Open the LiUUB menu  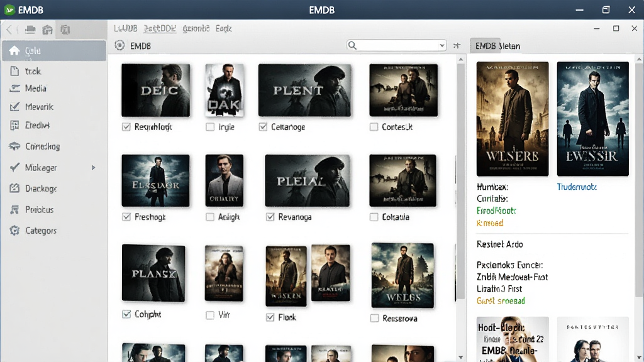[x=126, y=28]
